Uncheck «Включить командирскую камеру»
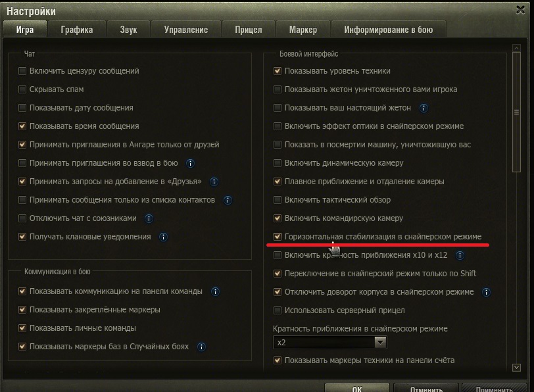The image size is (534, 392). tap(278, 218)
